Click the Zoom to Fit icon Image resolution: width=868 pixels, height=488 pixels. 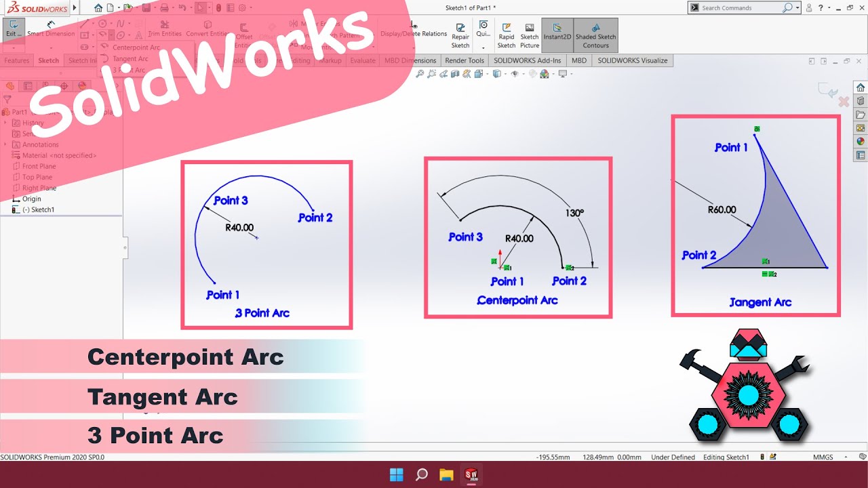coord(420,74)
